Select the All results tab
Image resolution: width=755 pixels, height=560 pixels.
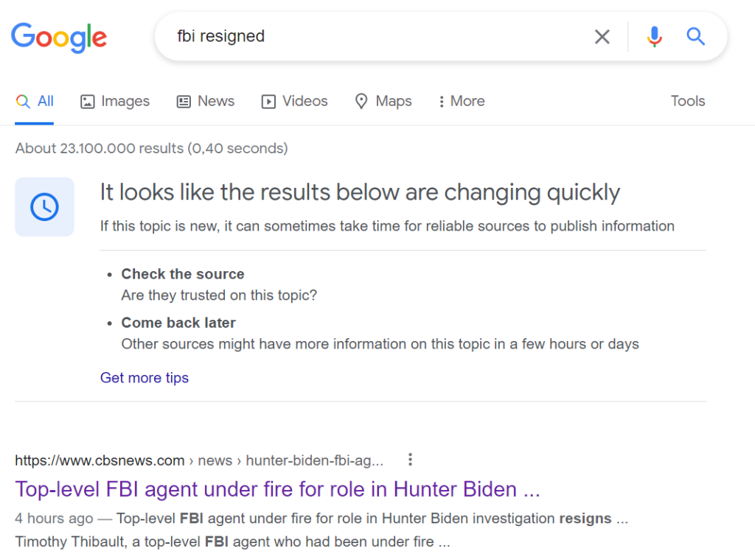coord(34,101)
